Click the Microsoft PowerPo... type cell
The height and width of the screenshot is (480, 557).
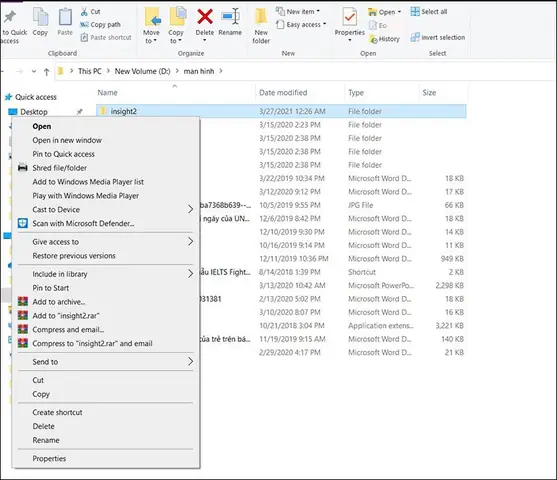pyautogui.click(x=381, y=286)
